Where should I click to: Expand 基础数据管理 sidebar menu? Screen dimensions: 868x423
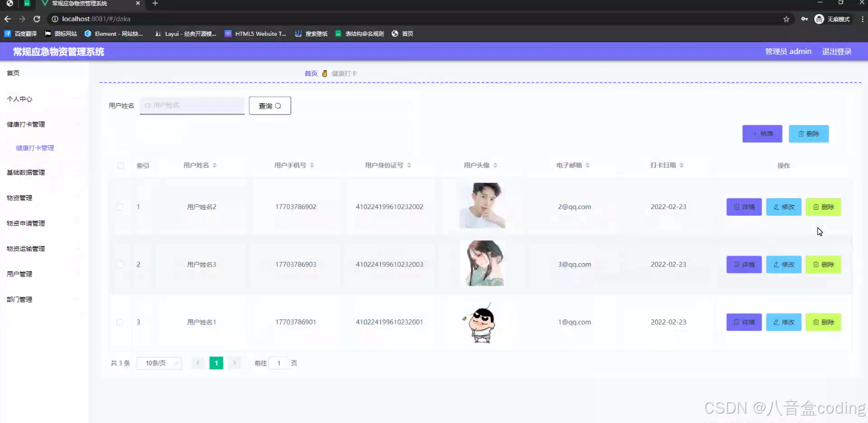pos(44,173)
